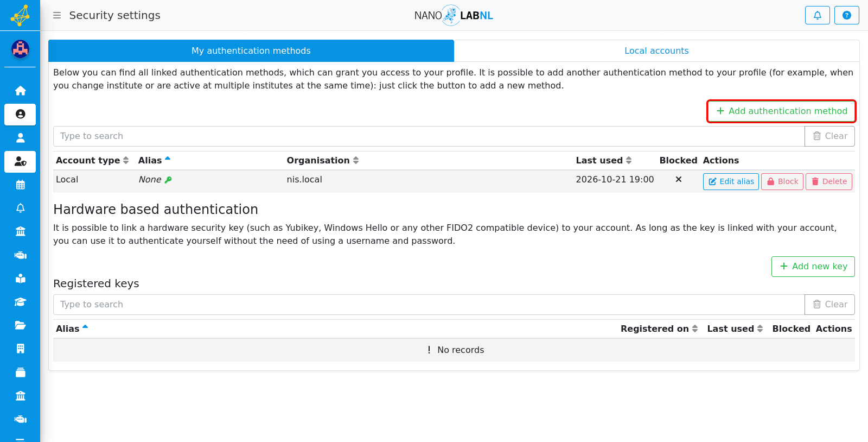Click the user avatar in sidebar
Screen dimensions: 868x442
(x=20, y=49)
